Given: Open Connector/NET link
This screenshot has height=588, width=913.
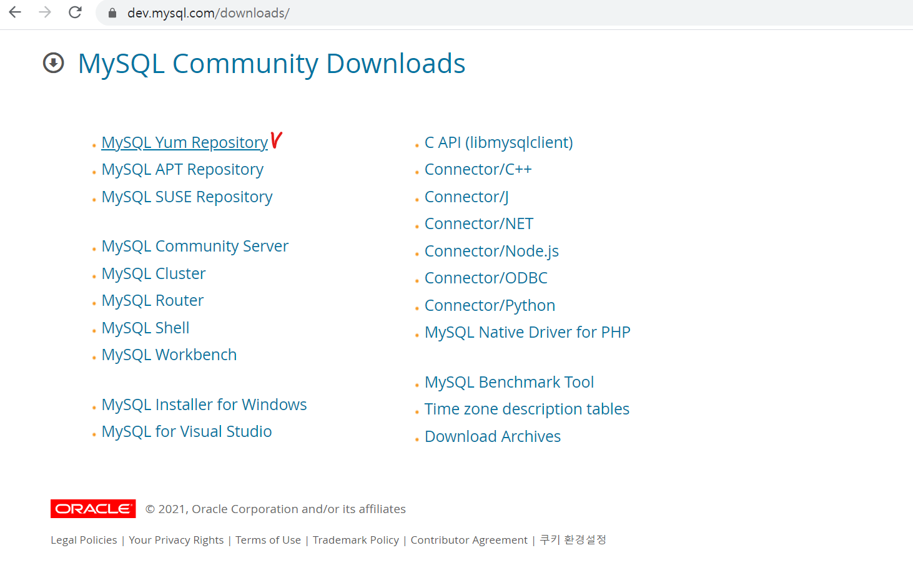Looking at the screenshot, I should (479, 223).
